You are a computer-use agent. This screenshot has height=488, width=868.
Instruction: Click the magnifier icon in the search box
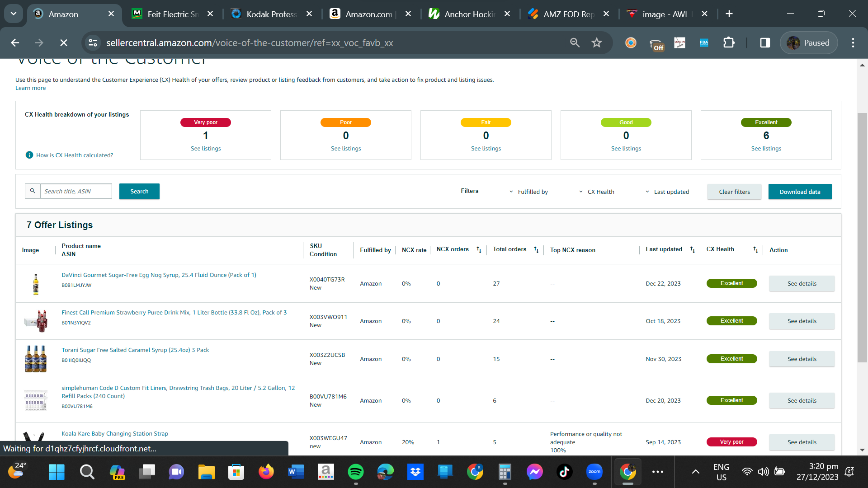coord(33,191)
